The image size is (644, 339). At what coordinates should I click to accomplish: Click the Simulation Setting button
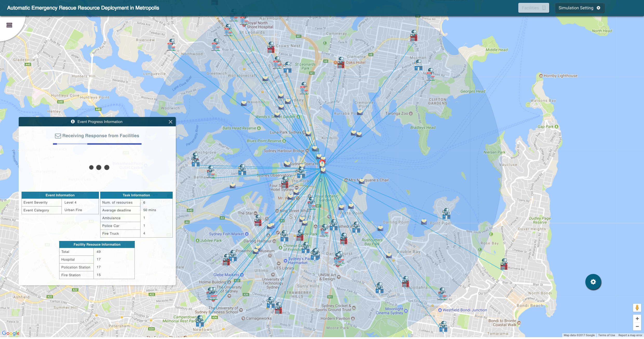(579, 8)
